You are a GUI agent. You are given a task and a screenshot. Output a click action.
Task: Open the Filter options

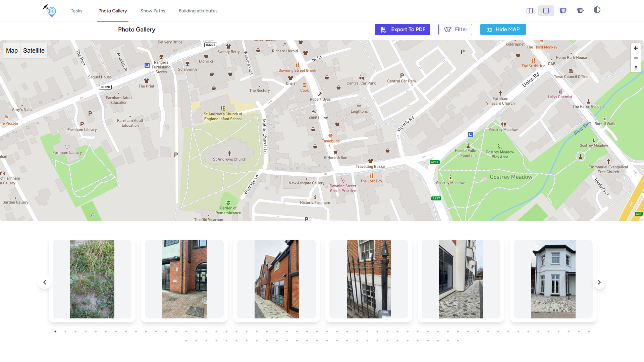455,29
